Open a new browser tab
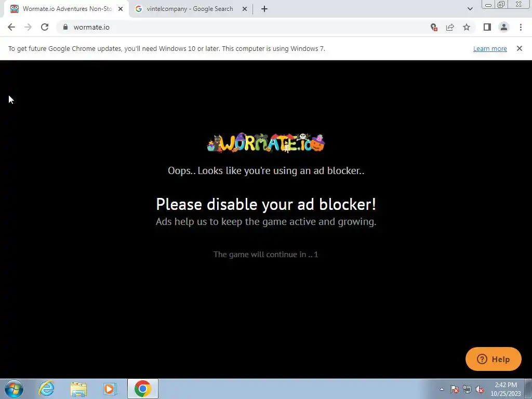 pyautogui.click(x=264, y=9)
